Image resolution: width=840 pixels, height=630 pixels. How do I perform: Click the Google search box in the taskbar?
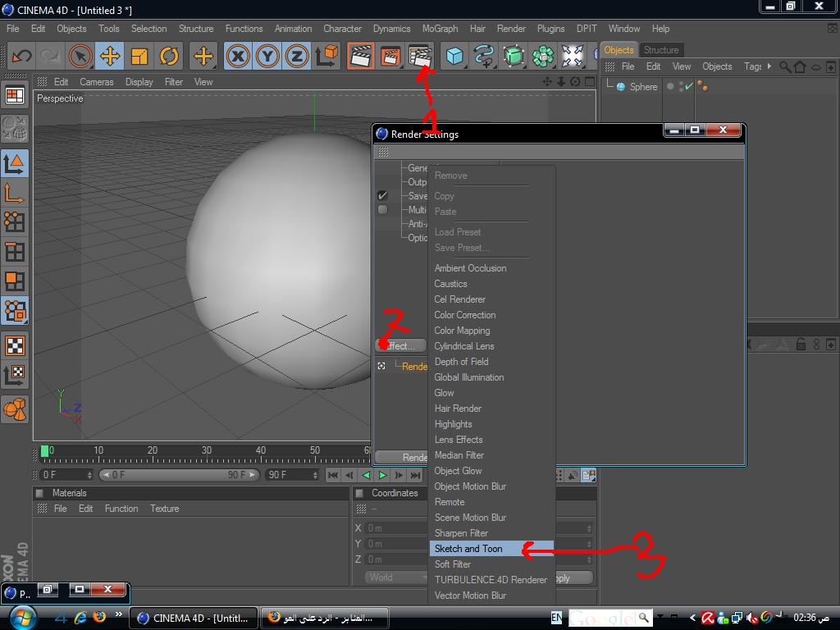coord(602,618)
